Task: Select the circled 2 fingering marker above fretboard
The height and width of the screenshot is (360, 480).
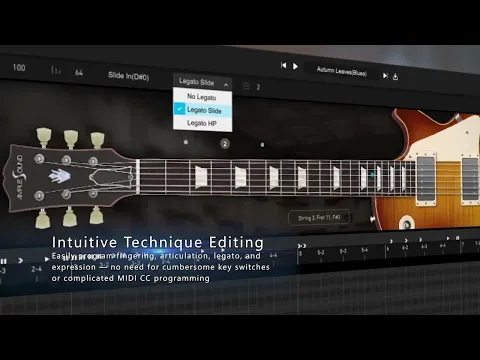Action: [x=225, y=144]
